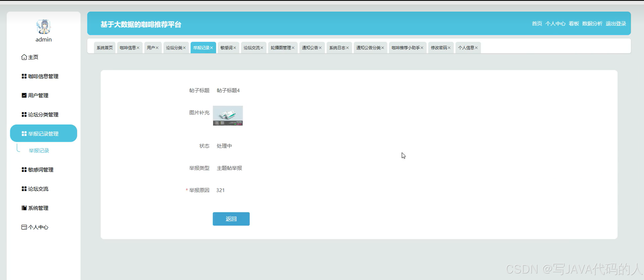This screenshot has width=644, height=280.
Task: Close the 敏感词 tab
Action: (x=235, y=48)
